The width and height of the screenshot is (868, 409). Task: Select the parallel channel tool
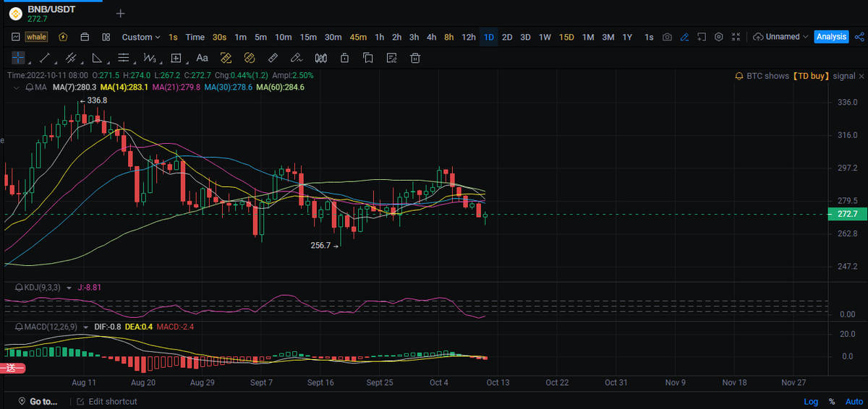tap(70, 58)
